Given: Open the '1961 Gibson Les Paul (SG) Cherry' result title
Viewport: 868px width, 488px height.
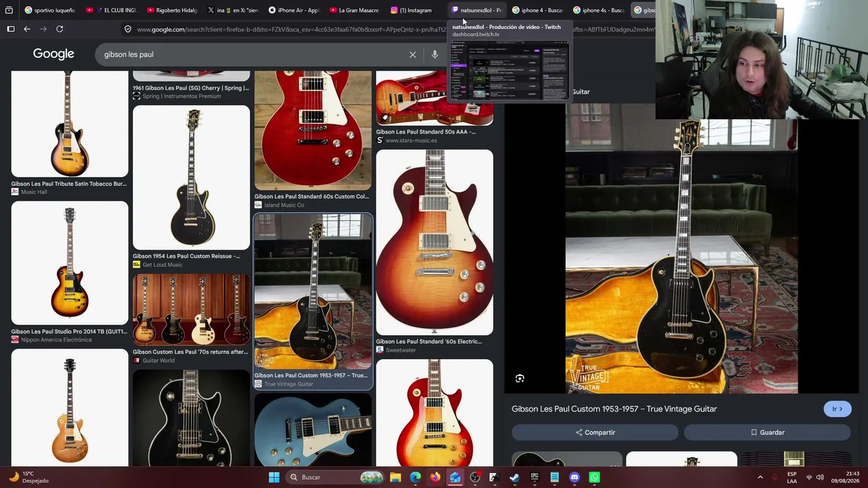Looking at the screenshot, I should [191, 88].
